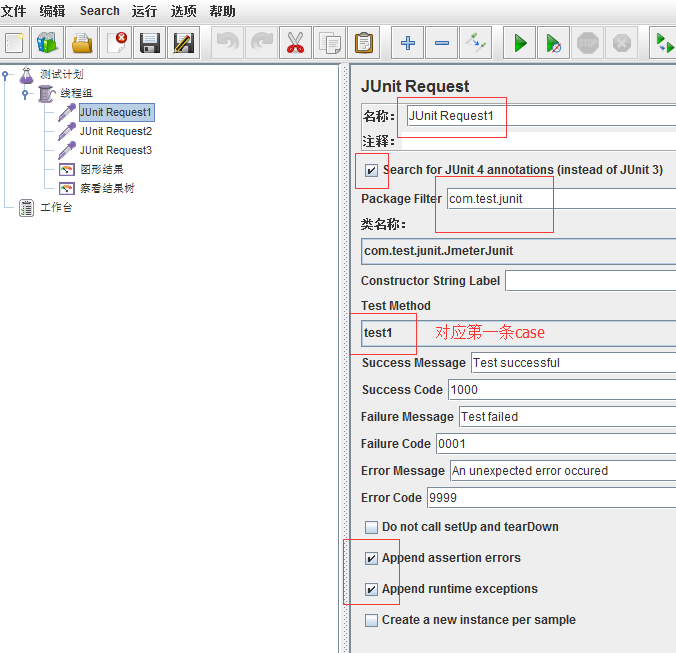Click the thread group spool icon
676x653 pixels.
[46, 94]
